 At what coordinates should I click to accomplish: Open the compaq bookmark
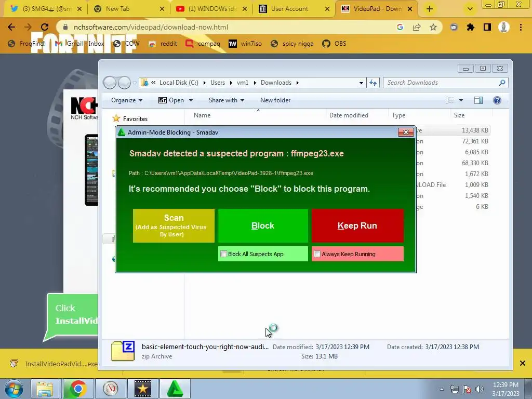(x=203, y=44)
